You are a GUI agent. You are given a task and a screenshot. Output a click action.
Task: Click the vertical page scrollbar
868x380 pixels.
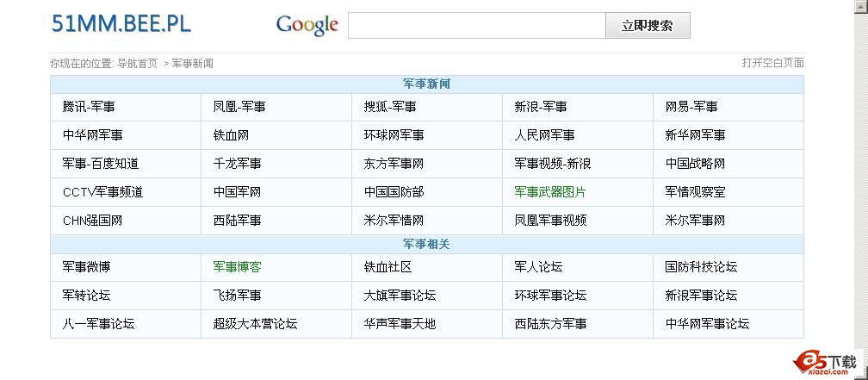pos(861,190)
